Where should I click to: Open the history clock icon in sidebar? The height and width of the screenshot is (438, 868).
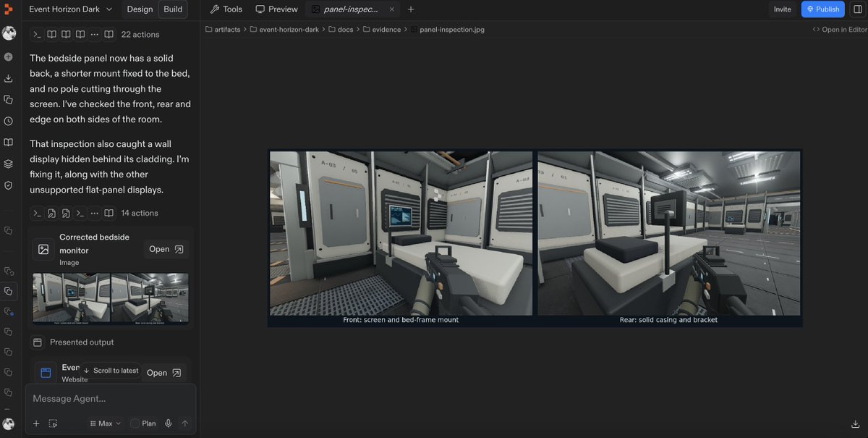(9, 121)
